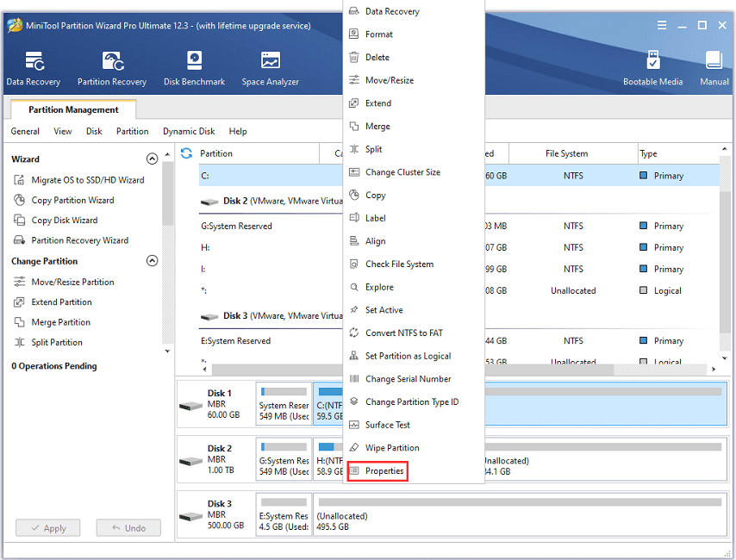Viewport: 736px width, 560px height.
Task: Collapse the Wizard panel
Action: (x=153, y=159)
